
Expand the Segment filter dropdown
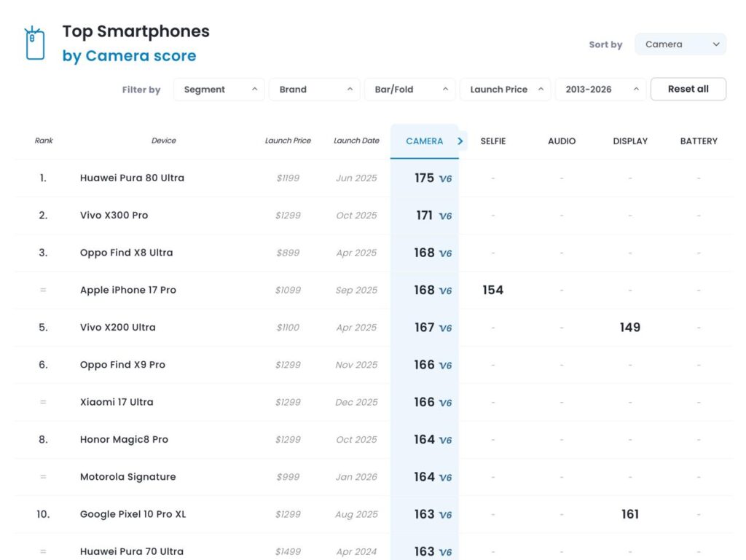point(219,90)
